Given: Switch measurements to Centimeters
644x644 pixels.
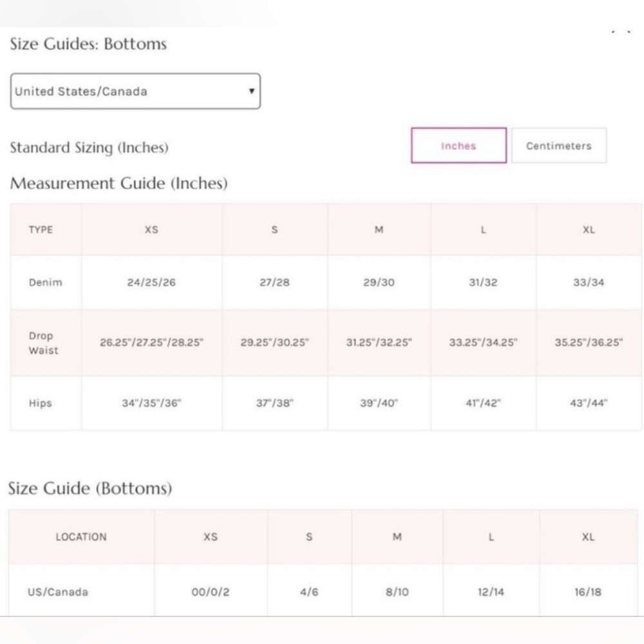Looking at the screenshot, I should tap(558, 146).
